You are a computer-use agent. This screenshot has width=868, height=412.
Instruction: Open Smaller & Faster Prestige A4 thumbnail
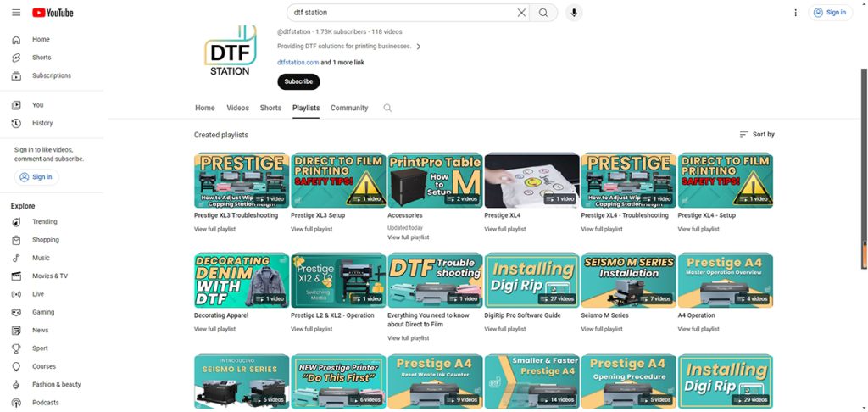[532, 381]
